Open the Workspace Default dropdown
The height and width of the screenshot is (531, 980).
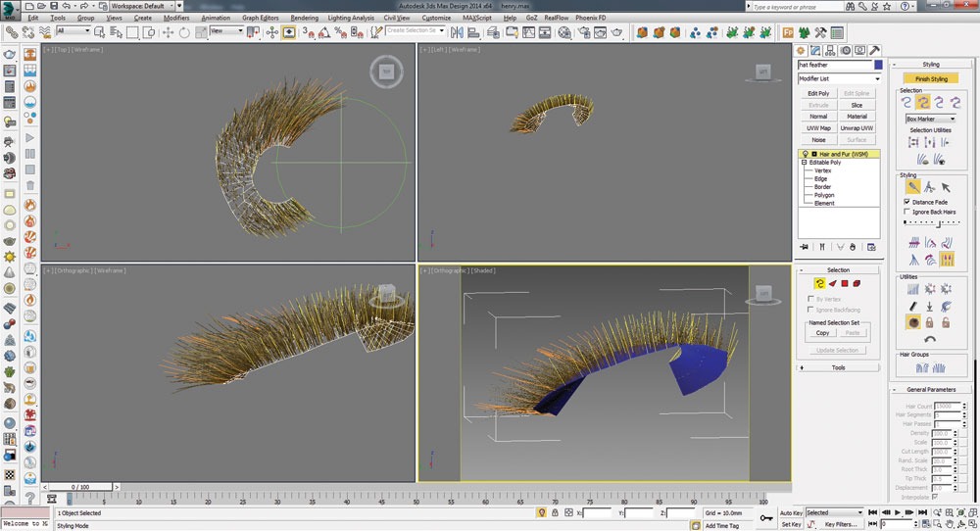tap(141, 6)
